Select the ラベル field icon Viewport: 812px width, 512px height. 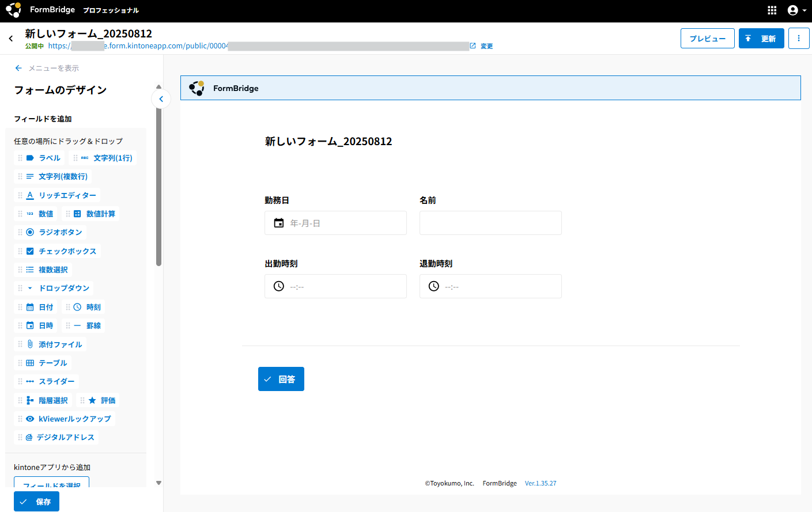30,158
